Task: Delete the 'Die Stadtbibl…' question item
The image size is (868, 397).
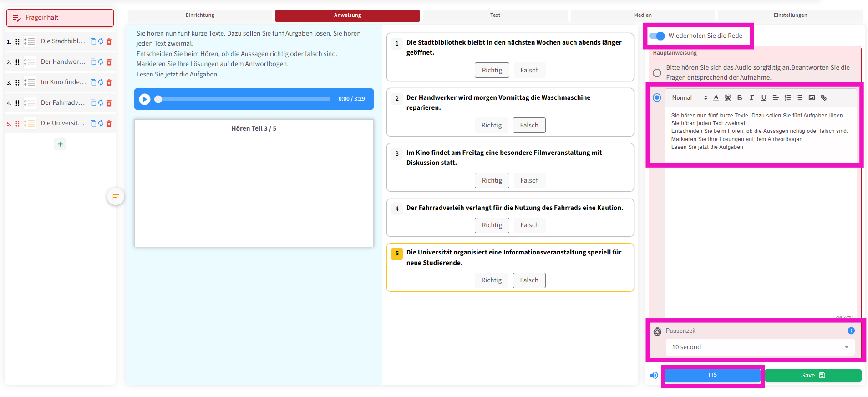Action: click(109, 41)
